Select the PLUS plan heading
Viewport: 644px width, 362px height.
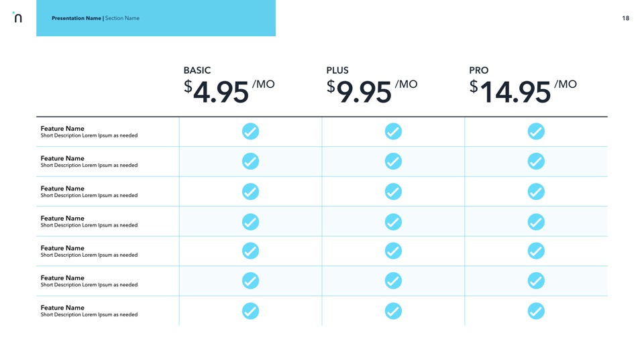click(x=337, y=70)
